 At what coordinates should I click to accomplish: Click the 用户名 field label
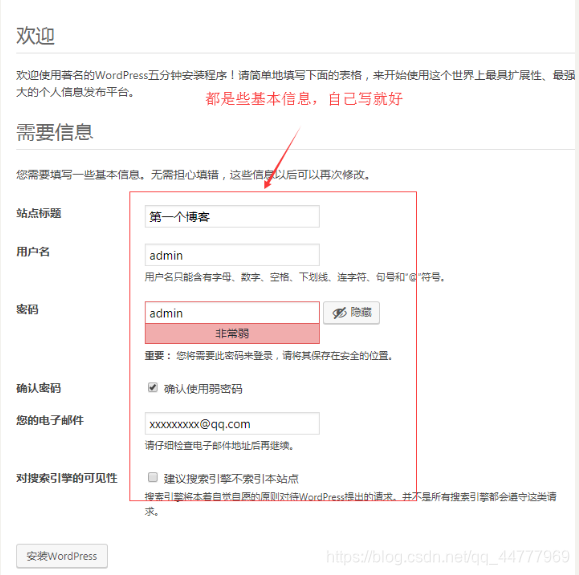coord(33,252)
